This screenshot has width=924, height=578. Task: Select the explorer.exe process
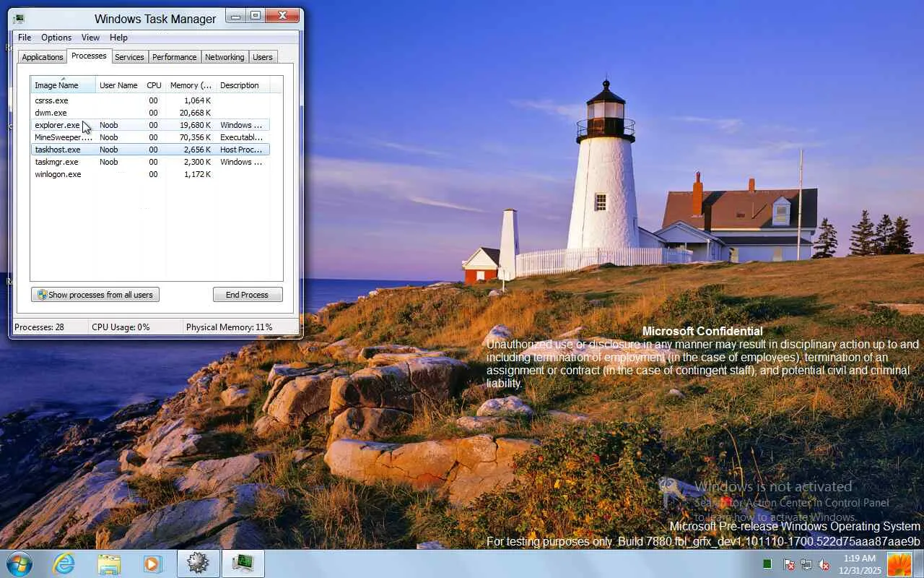pyautogui.click(x=150, y=125)
